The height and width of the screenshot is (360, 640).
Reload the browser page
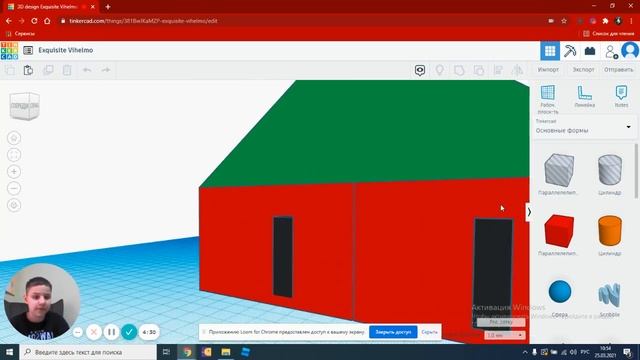tap(34, 21)
